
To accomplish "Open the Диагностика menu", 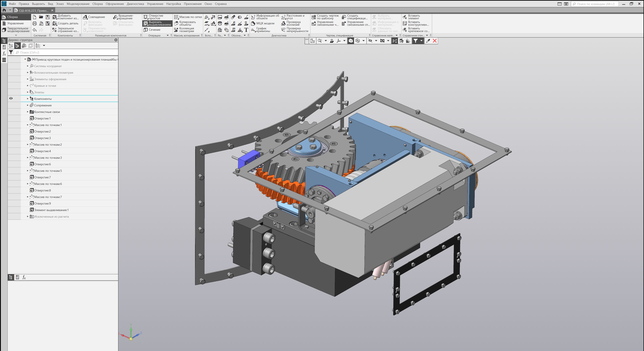I will point(135,4).
